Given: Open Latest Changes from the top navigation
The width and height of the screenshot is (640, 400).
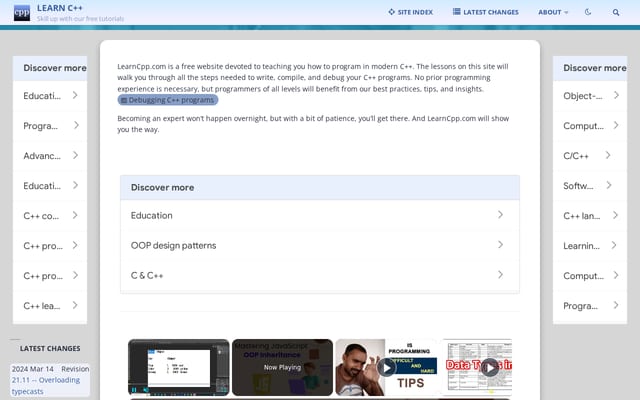Looking at the screenshot, I should point(486,12).
